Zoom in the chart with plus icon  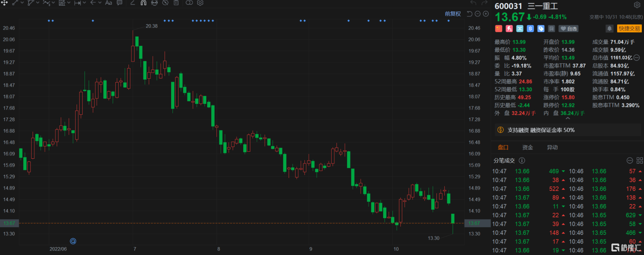486,14
